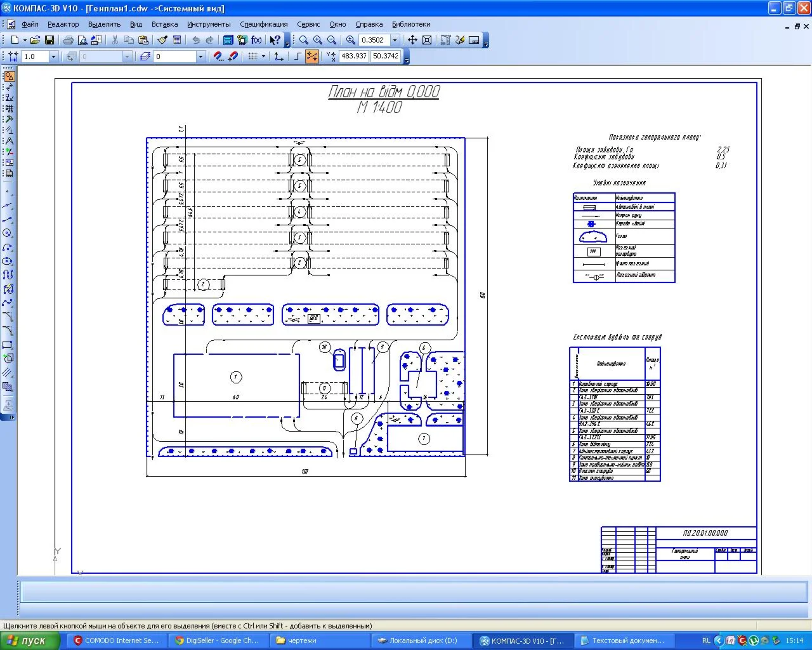Click the пуск Start button
The width and height of the screenshot is (812, 650).
pyautogui.click(x=30, y=640)
